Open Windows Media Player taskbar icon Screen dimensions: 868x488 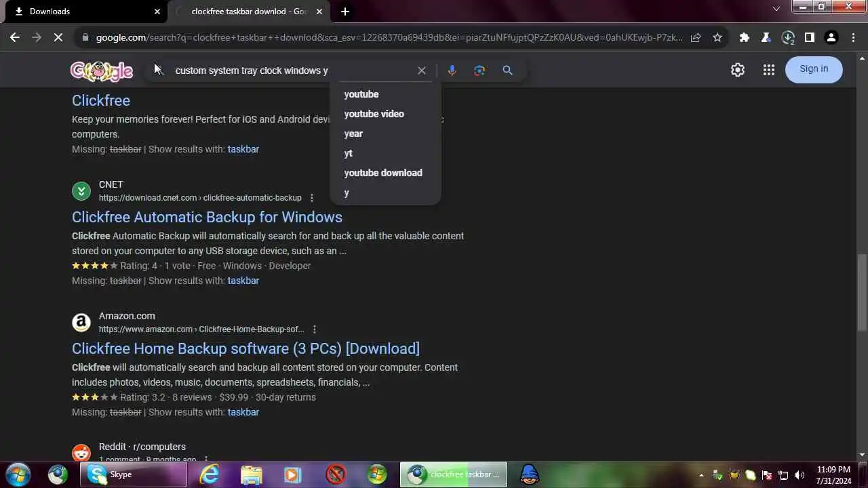pyautogui.click(x=293, y=474)
